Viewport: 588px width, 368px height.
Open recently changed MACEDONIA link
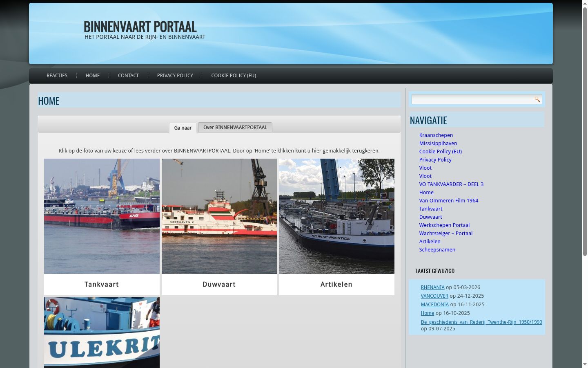435,305
